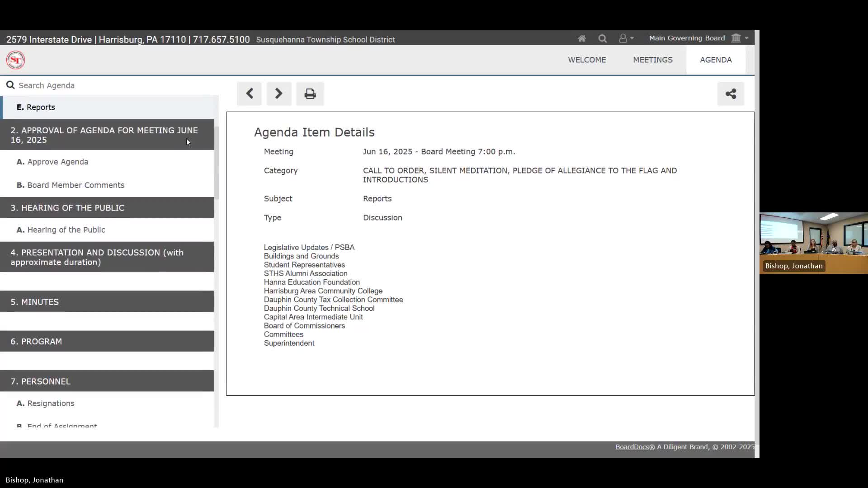The image size is (868, 488).
Task: Click the home icon in top bar
Action: (582, 38)
